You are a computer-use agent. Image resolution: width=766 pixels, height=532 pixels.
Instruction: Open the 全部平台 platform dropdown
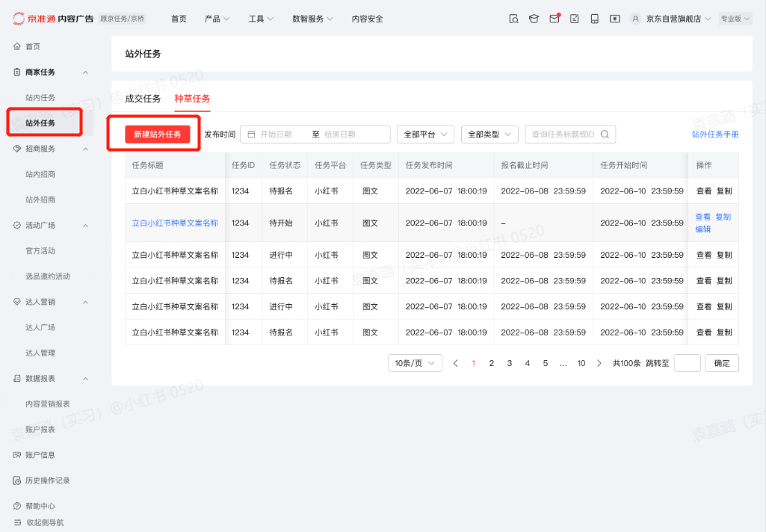tap(425, 134)
